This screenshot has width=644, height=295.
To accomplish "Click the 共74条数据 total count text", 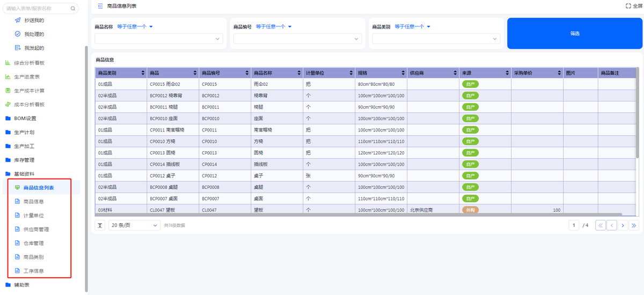I will (174, 226).
